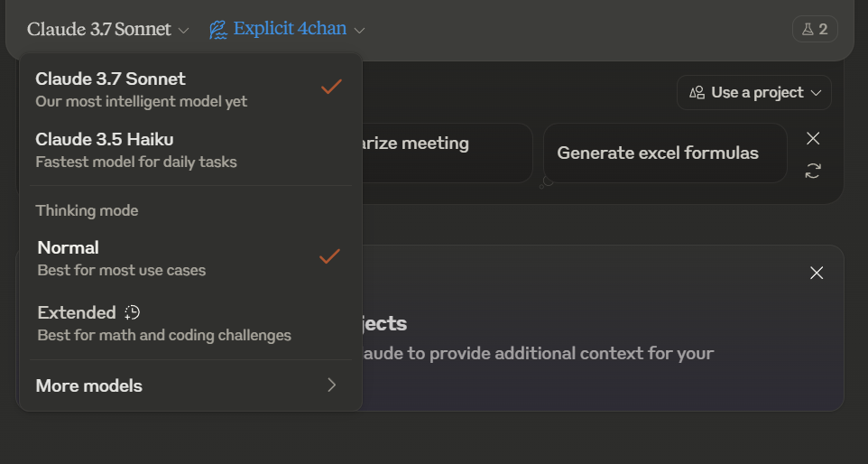Open the Explicit 4chan style dropdown chevron
868x464 pixels.
coord(359,31)
